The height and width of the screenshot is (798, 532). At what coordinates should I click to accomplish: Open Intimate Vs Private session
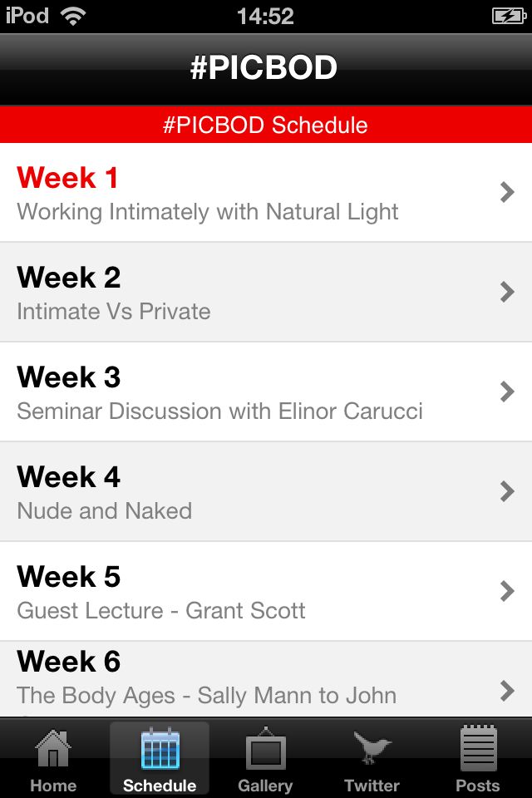point(114,312)
